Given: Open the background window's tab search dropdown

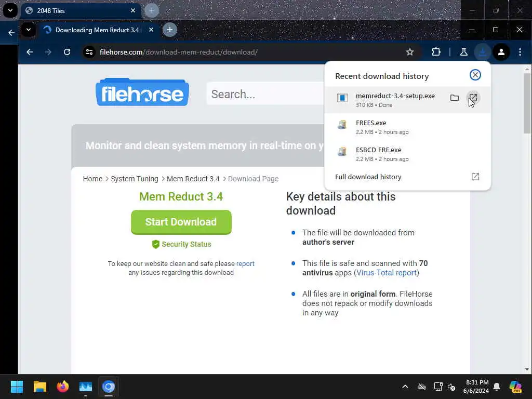Looking at the screenshot, I should click(10, 10).
